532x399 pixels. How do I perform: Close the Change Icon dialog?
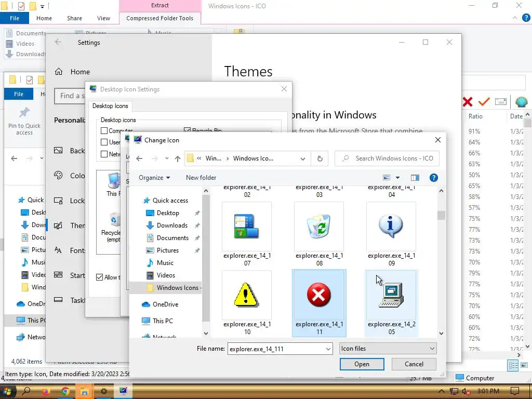[437, 140]
